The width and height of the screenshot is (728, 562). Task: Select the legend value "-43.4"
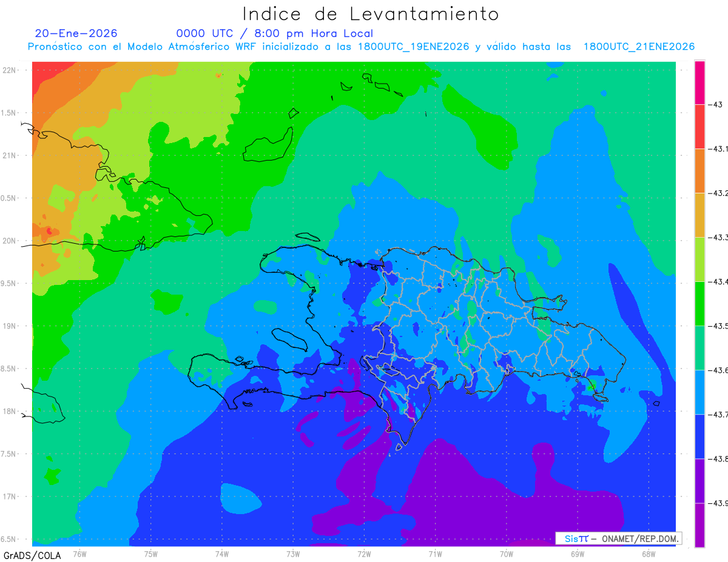[718, 281]
